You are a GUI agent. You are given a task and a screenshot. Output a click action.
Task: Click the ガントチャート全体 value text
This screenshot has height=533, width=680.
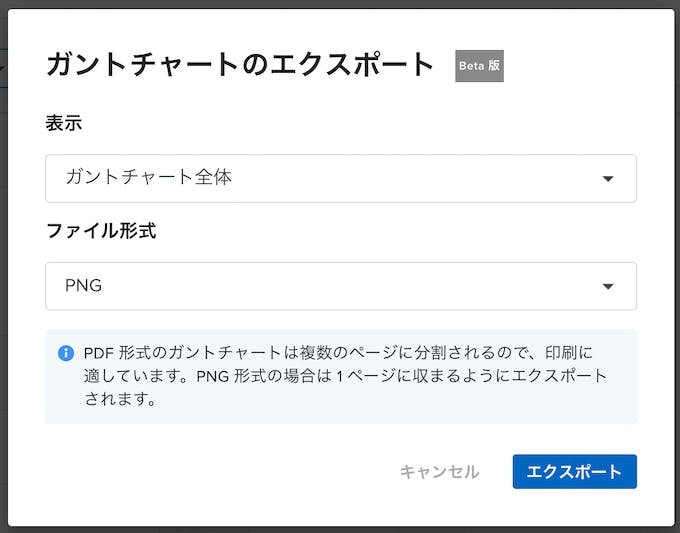[149, 177]
